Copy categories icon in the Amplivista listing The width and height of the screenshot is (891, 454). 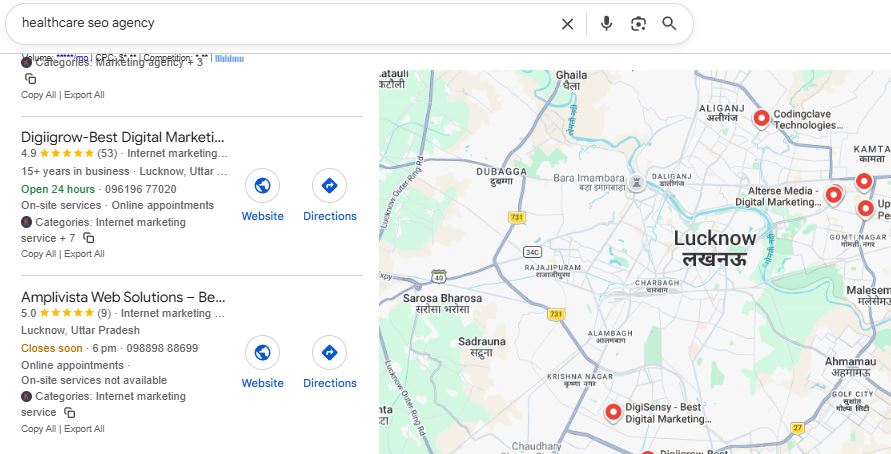pyautogui.click(x=69, y=412)
